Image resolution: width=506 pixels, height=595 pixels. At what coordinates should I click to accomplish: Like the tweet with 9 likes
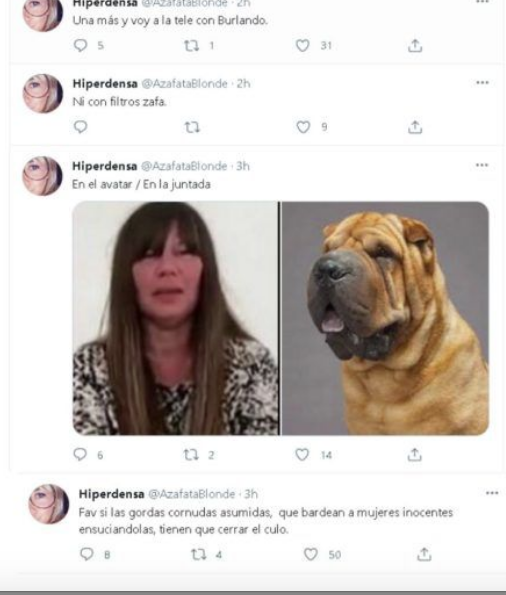(303, 127)
